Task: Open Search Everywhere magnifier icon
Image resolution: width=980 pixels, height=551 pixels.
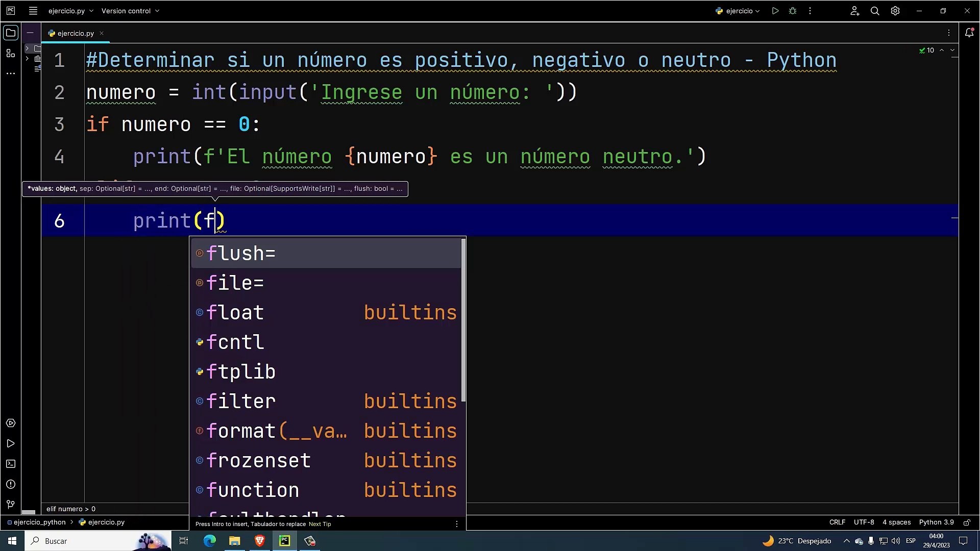Action: pos(875,11)
